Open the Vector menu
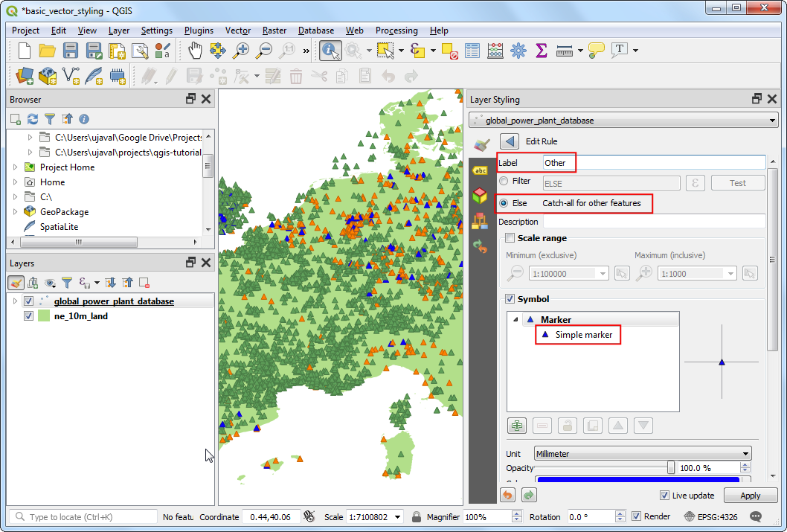Image resolution: width=787 pixels, height=532 pixels. pyautogui.click(x=238, y=31)
